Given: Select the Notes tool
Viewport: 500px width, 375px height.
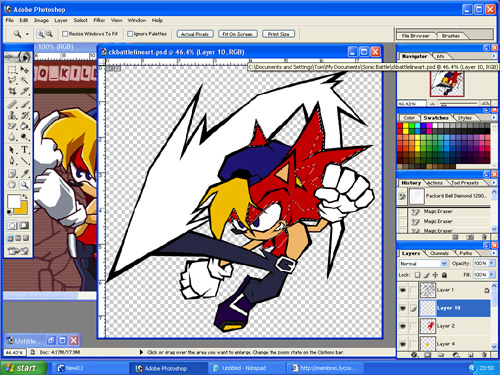Looking at the screenshot, I should click(x=12, y=173).
